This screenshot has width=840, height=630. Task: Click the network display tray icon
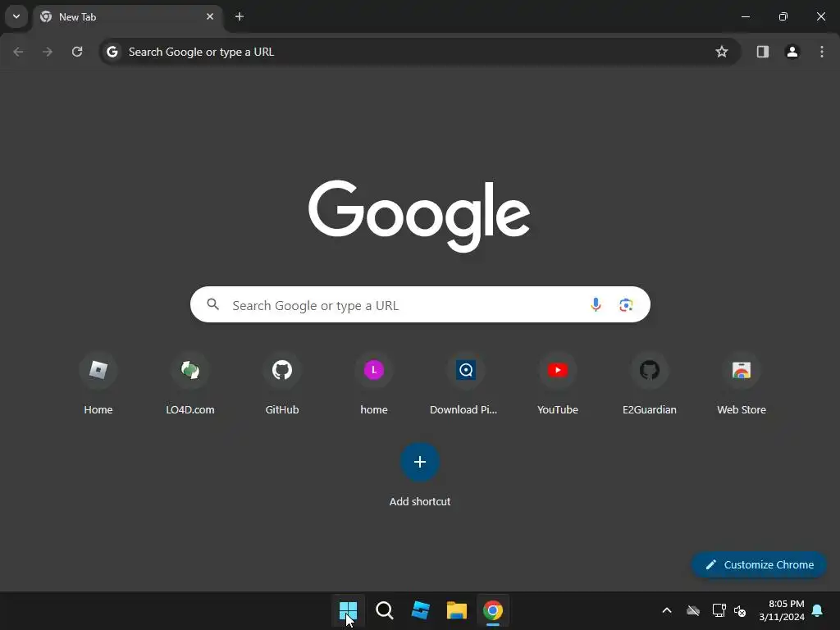click(719, 610)
